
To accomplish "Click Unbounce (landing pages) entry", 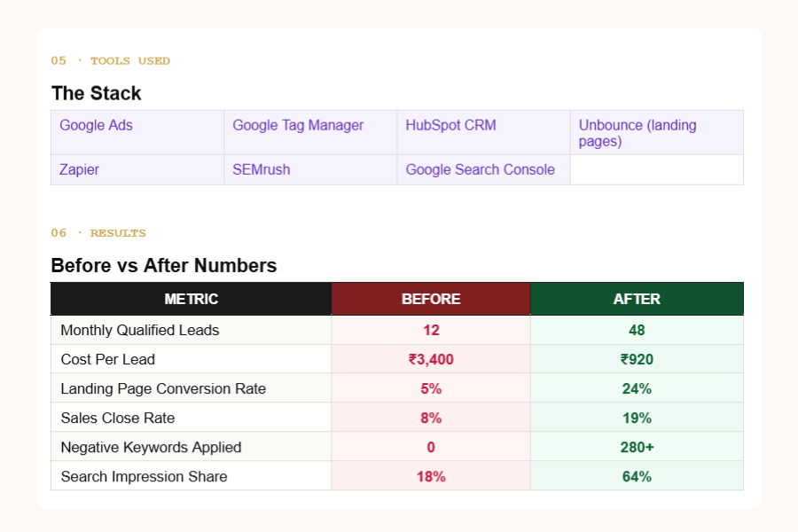I will 638,133.
